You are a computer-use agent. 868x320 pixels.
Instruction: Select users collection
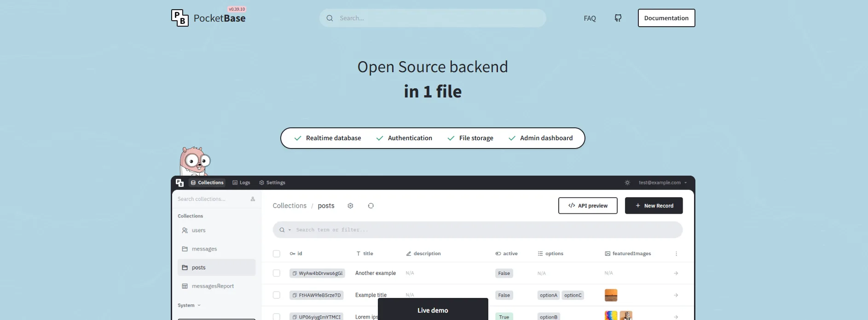216,230
